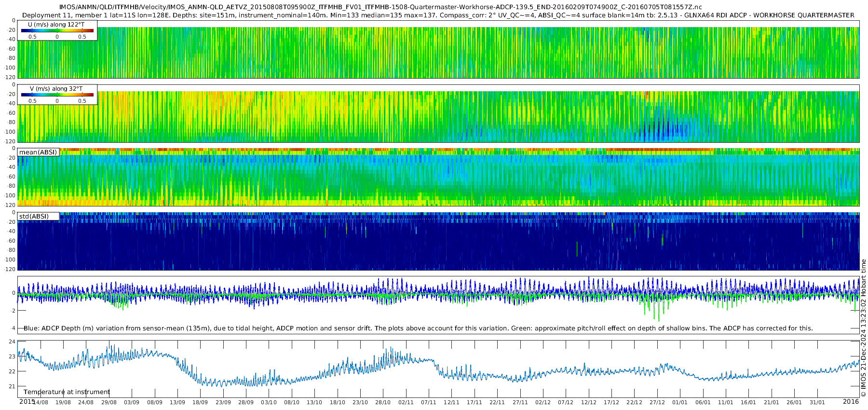Click the 07/11 date tick label
Screen dimensions: 868x410
(429, 402)
